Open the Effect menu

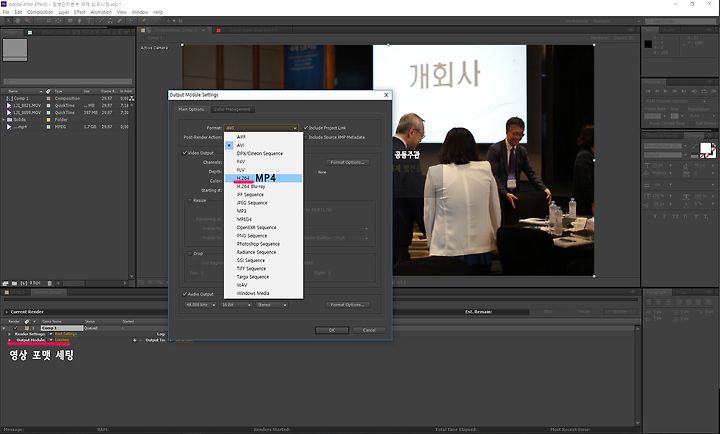tap(79, 12)
